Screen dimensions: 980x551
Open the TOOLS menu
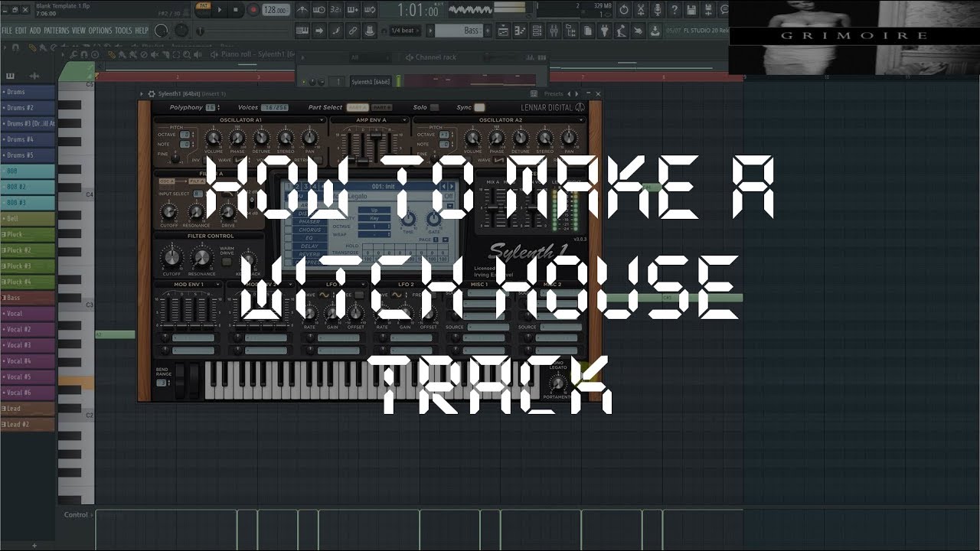[x=123, y=31]
